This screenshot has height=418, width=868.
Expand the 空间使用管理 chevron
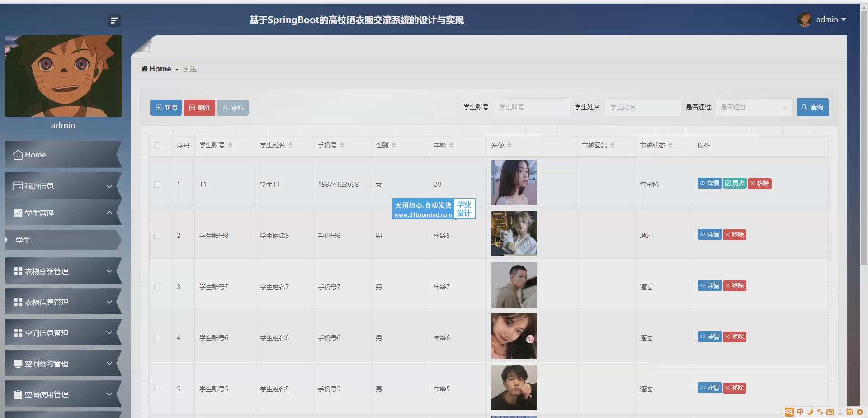point(109,394)
